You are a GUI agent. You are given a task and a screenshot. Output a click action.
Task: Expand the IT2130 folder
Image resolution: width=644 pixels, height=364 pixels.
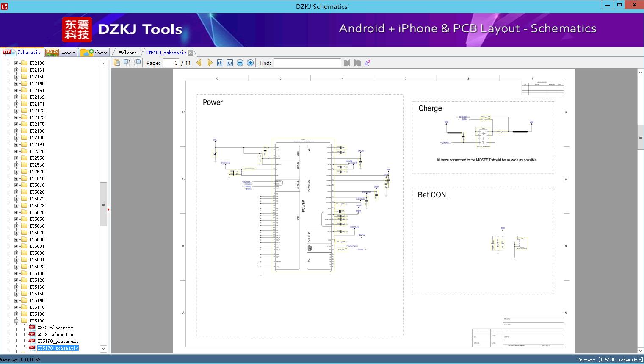[x=17, y=63]
